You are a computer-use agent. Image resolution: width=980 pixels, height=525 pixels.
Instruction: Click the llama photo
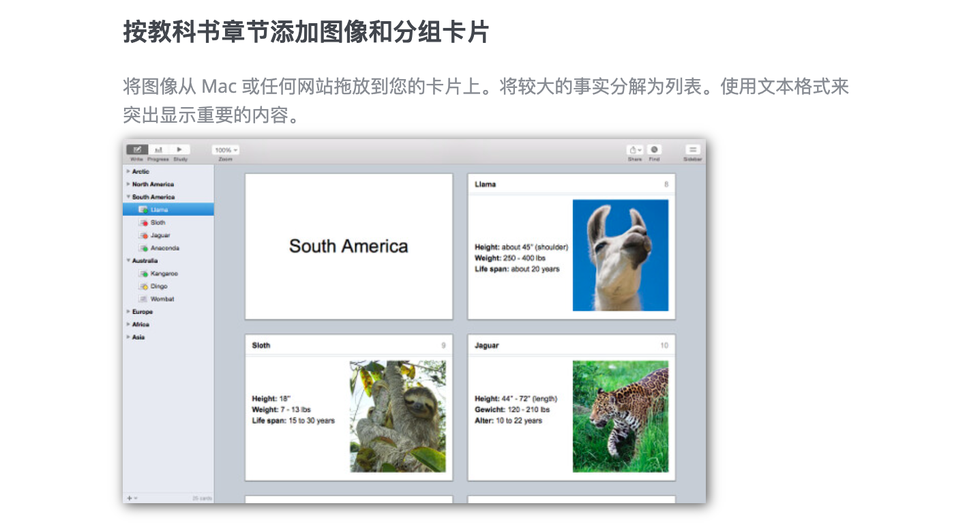[x=621, y=255]
